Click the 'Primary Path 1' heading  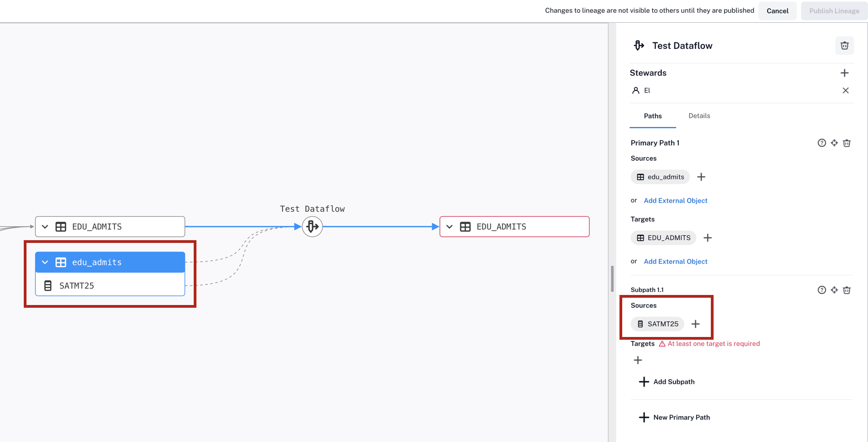click(x=655, y=143)
